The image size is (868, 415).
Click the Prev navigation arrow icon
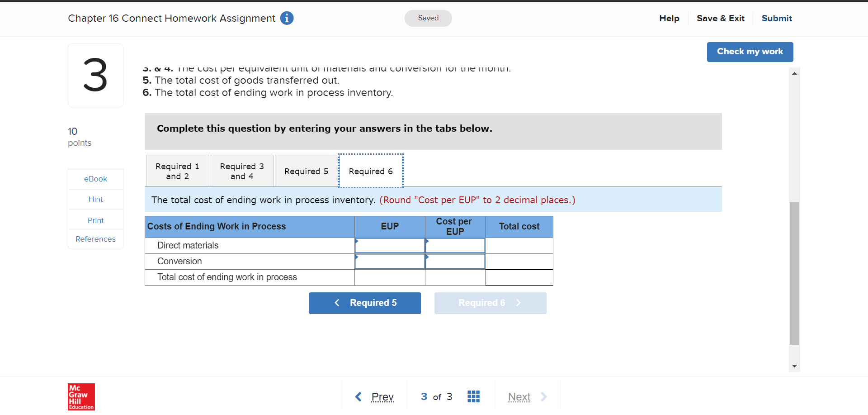pyautogui.click(x=359, y=396)
